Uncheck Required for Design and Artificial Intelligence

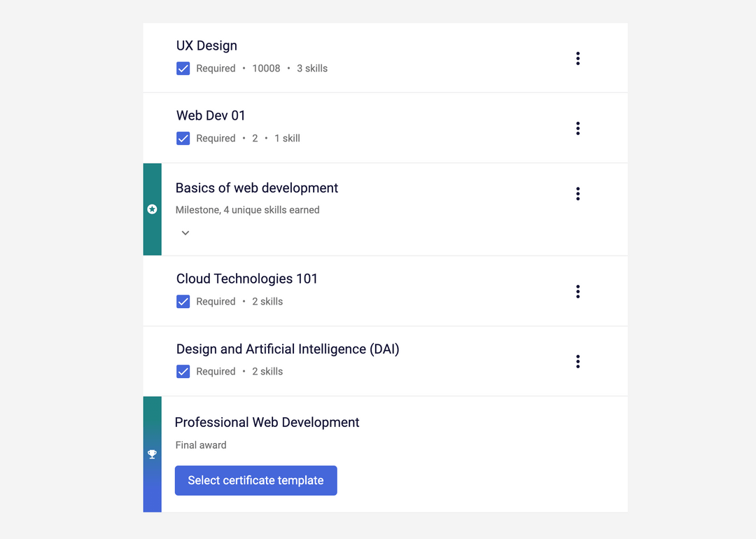[183, 372]
